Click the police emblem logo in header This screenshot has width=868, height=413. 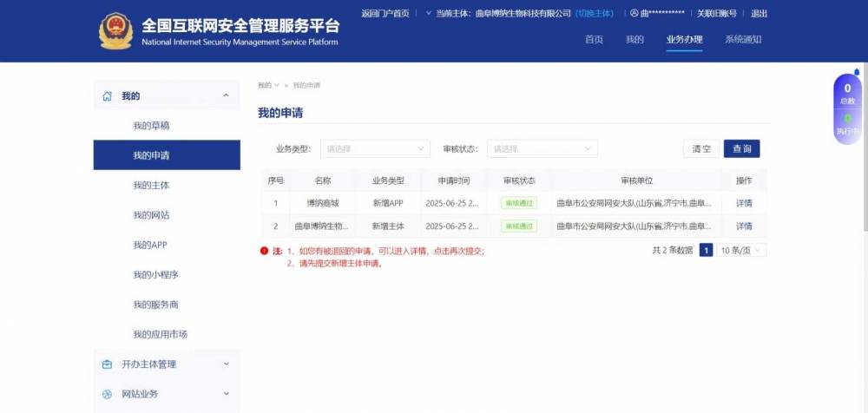pos(115,30)
